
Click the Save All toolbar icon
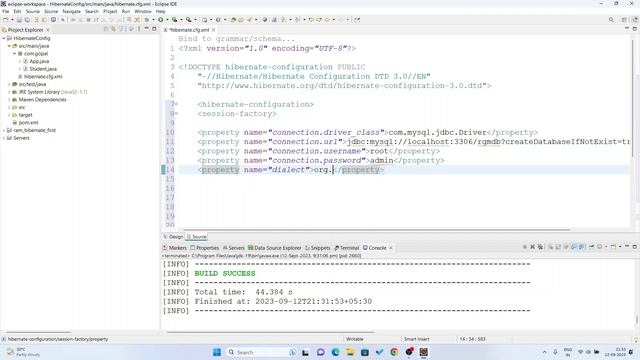[x=27, y=20]
